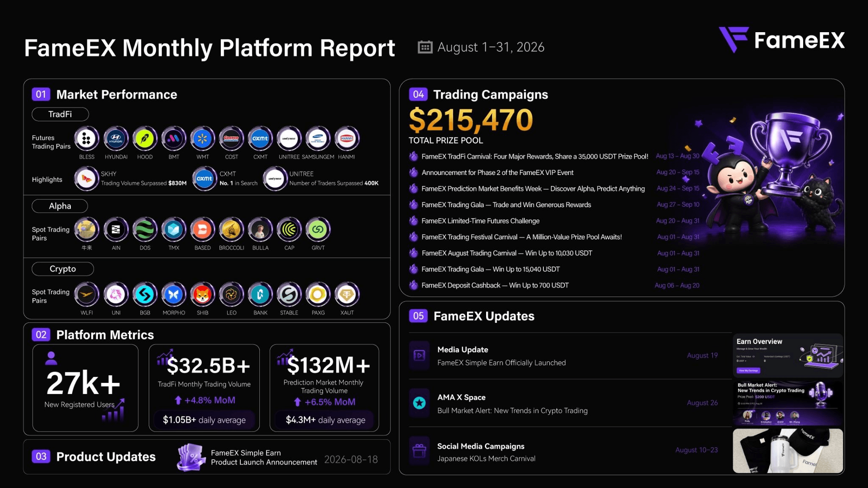Viewport: 868px width, 488px height.
Task: Open the Phase 2 VIP Event announcement
Action: point(554,172)
